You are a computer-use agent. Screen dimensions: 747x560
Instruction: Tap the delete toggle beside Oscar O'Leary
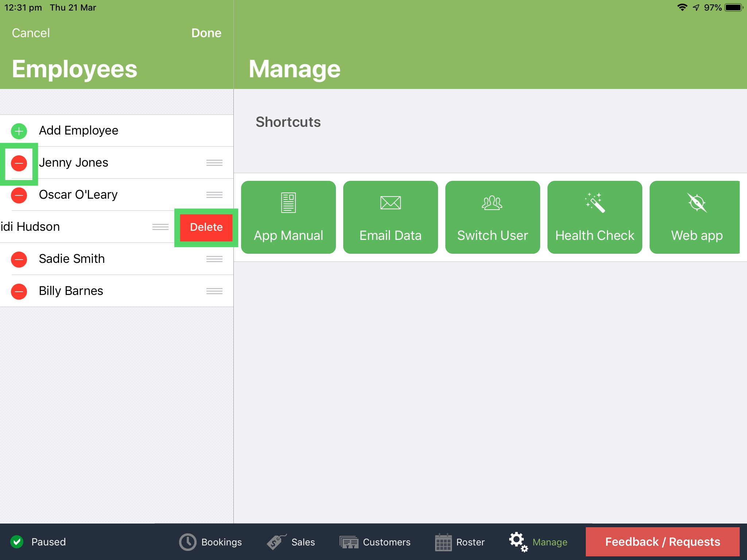click(x=19, y=195)
